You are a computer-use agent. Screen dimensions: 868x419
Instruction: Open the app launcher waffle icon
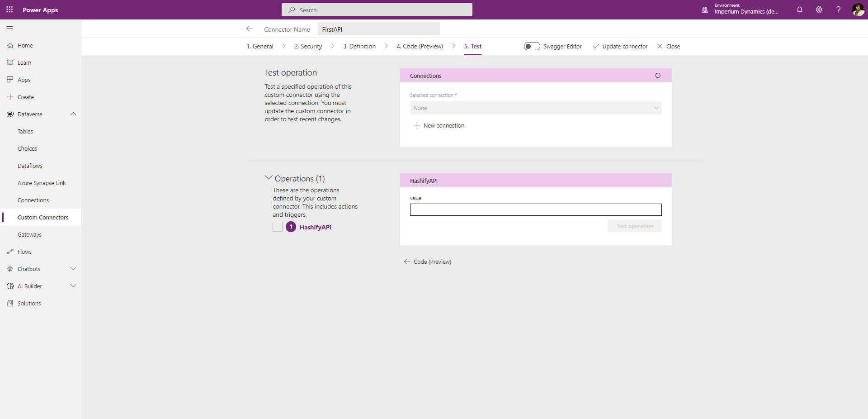click(9, 10)
